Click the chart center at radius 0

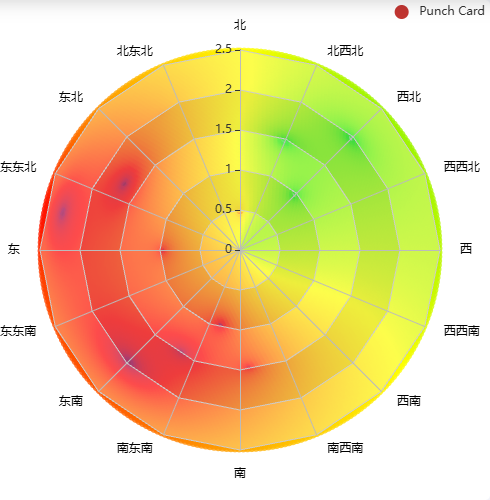(240, 250)
